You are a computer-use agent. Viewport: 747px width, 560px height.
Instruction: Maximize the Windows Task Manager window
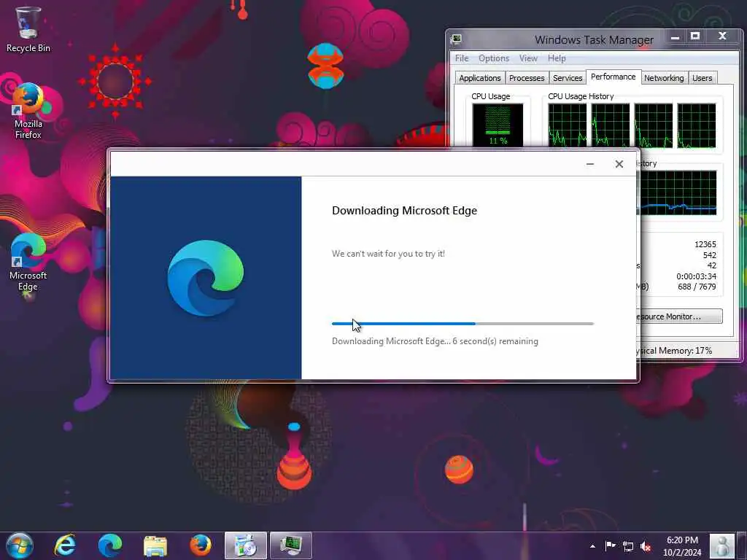[695, 36]
